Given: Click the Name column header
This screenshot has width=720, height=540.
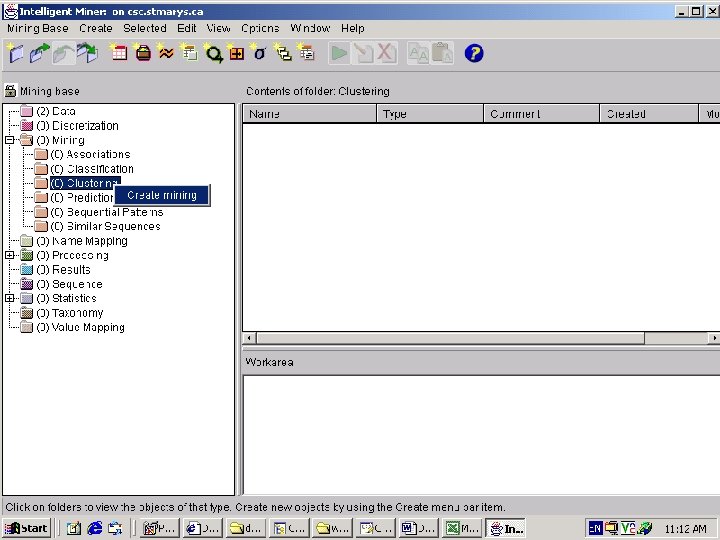Looking at the screenshot, I should click(x=309, y=113).
